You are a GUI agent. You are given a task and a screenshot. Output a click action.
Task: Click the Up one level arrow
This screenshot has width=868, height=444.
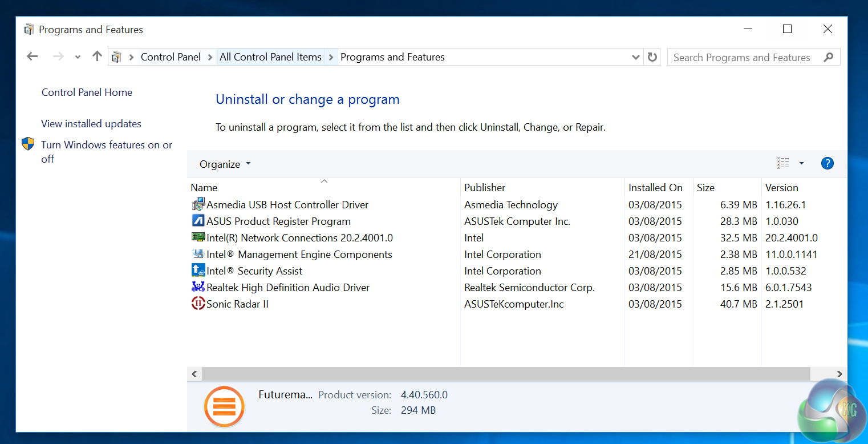pos(97,56)
